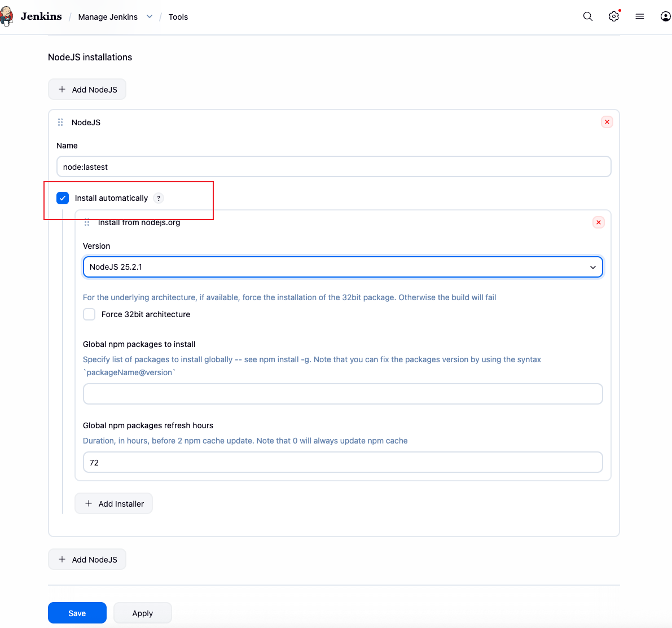Image resolution: width=672 pixels, height=628 pixels.
Task: Apply the tools configuration
Action: (143, 613)
